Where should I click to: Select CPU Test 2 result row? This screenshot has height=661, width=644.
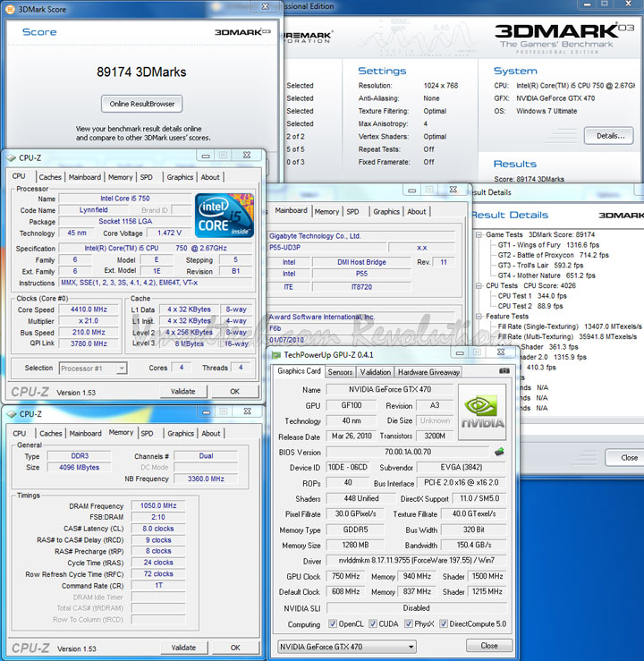coord(530,306)
